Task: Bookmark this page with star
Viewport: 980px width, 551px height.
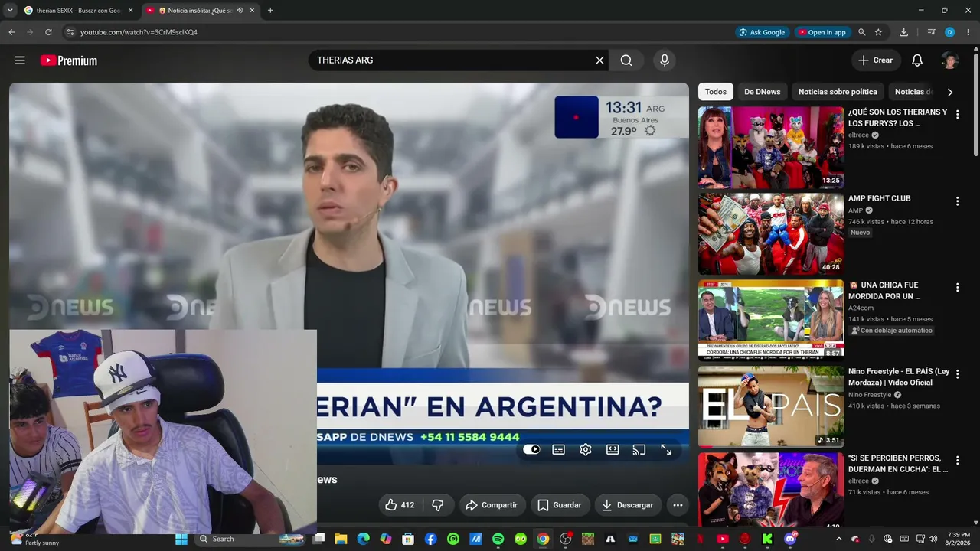Action: coord(878,32)
